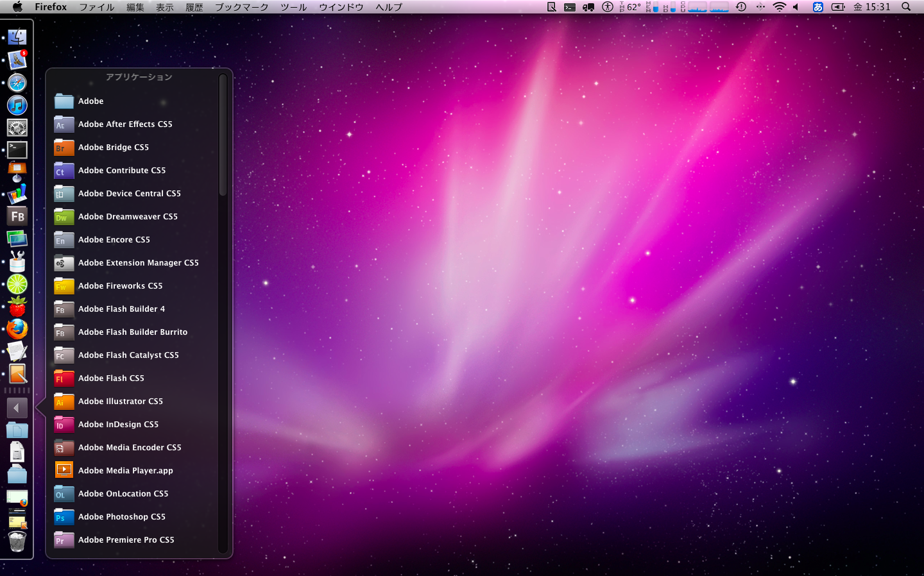Open the volume control in the menu bar
The height and width of the screenshot is (576, 924).
(x=796, y=7)
